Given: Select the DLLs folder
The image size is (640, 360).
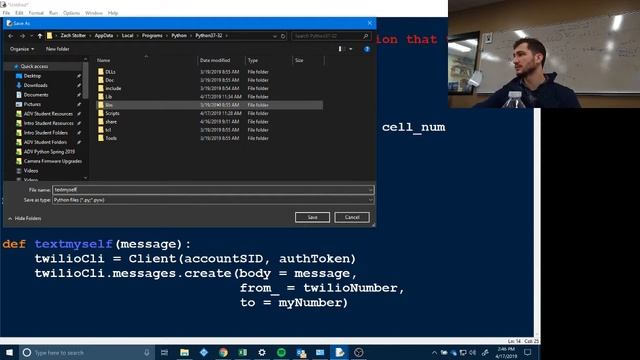Looking at the screenshot, I should coord(110,72).
